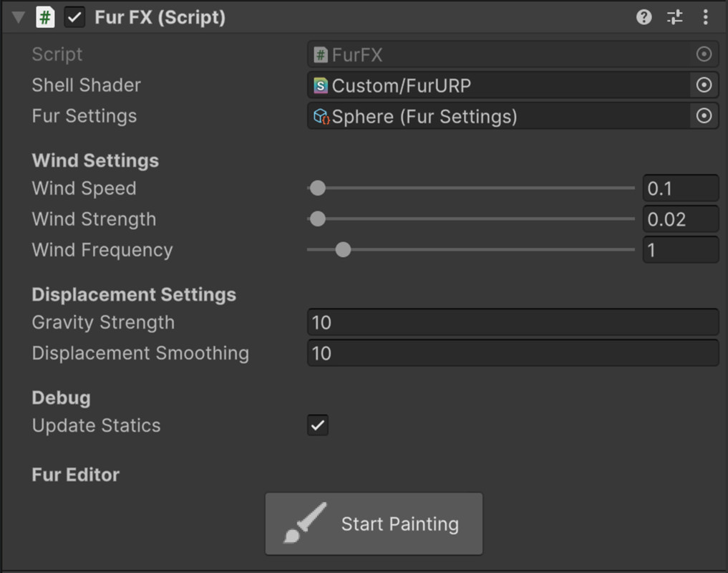Open the object picker for Fur Settings
The height and width of the screenshot is (573, 728).
coord(704,115)
